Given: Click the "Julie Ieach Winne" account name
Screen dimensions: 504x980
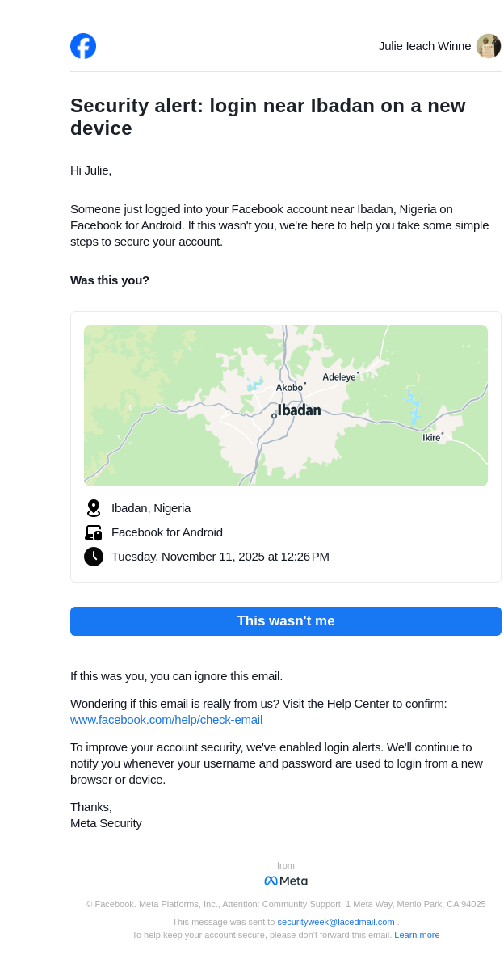Looking at the screenshot, I should point(425,46).
